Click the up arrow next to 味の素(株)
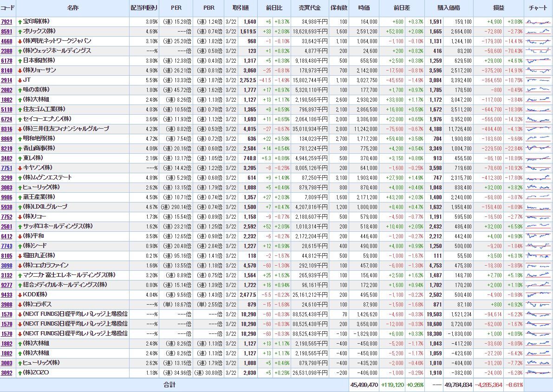 (x=20, y=90)
